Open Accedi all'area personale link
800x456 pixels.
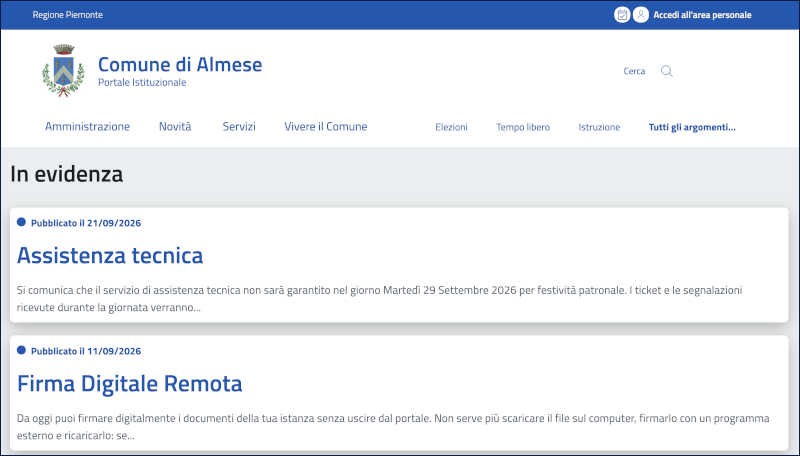pos(702,15)
